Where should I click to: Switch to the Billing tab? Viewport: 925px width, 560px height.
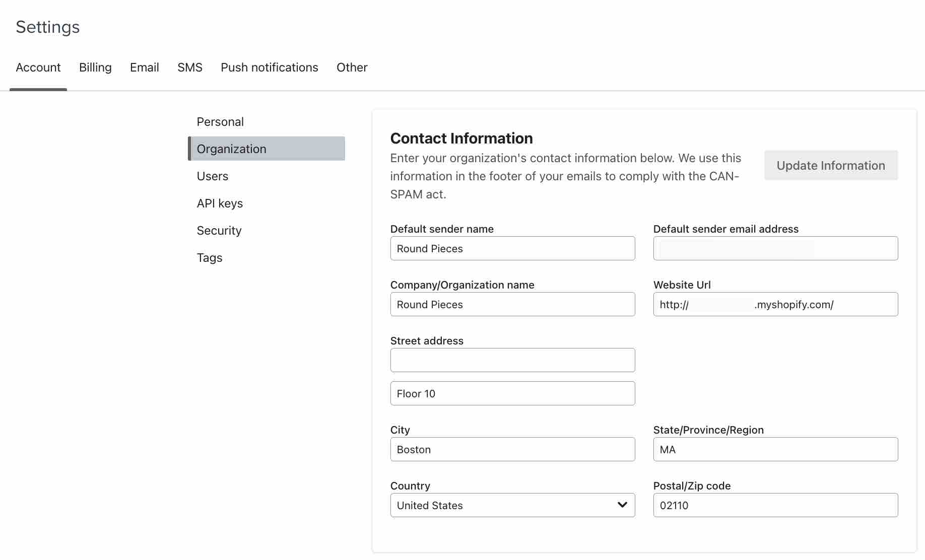(x=95, y=67)
